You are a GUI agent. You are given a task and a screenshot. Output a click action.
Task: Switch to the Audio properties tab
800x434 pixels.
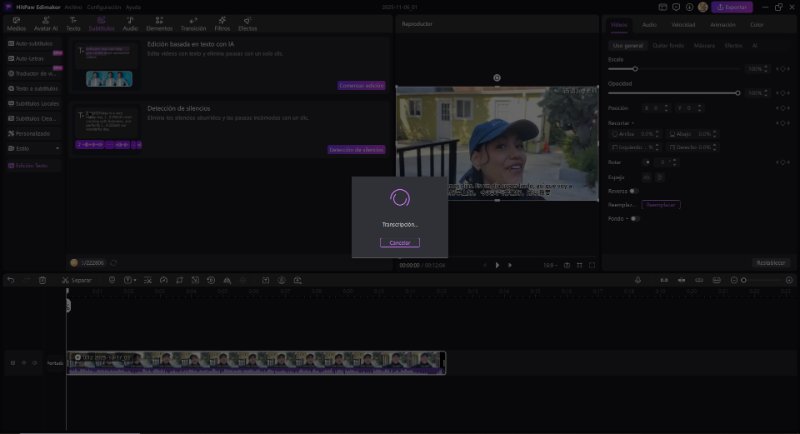[649, 23]
